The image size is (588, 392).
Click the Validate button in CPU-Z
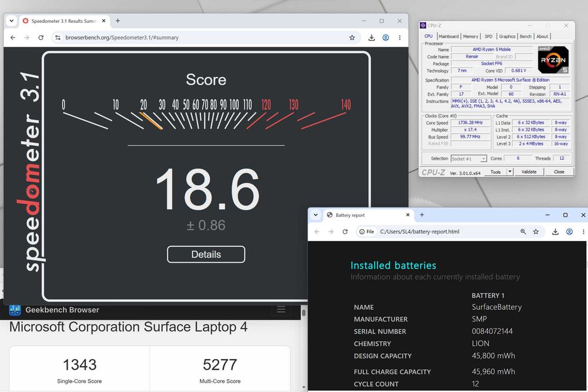click(529, 172)
